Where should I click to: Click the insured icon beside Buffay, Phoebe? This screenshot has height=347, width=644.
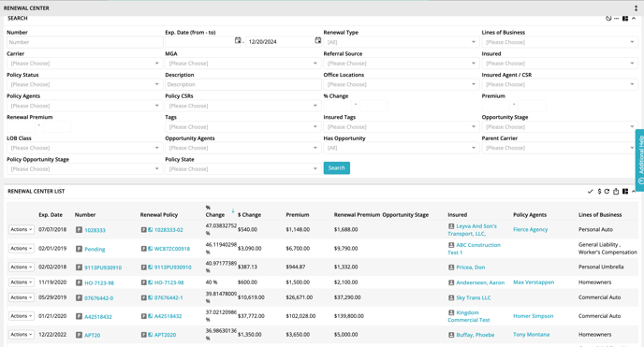point(451,335)
